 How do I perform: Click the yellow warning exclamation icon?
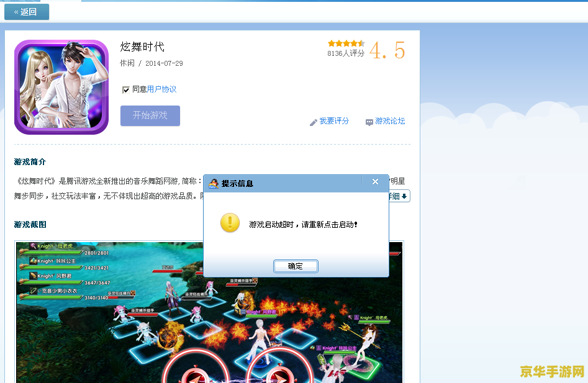pyautogui.click(x=230, y=223)
